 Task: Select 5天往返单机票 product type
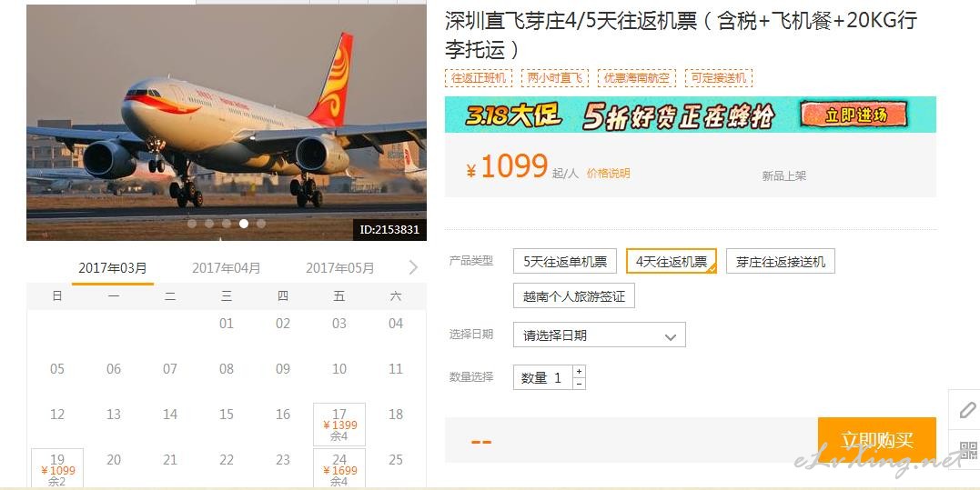tap(565, 262)
